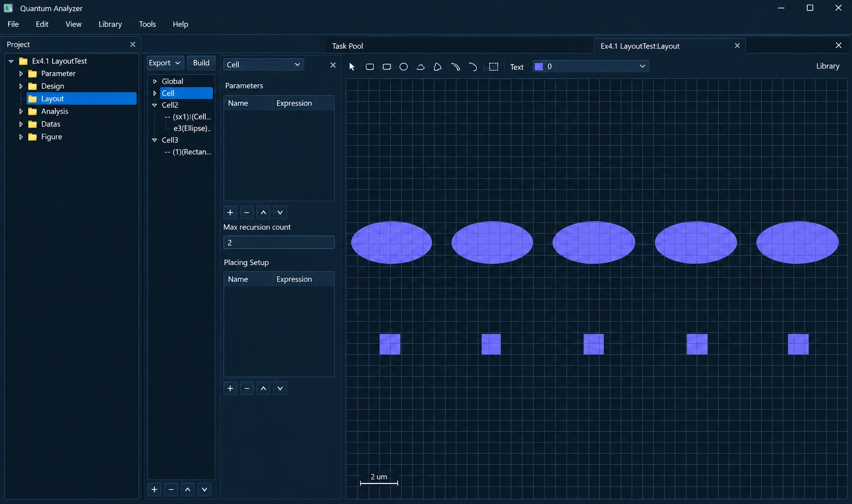Activate the dashed marquee selection tool

coord(493,67)
